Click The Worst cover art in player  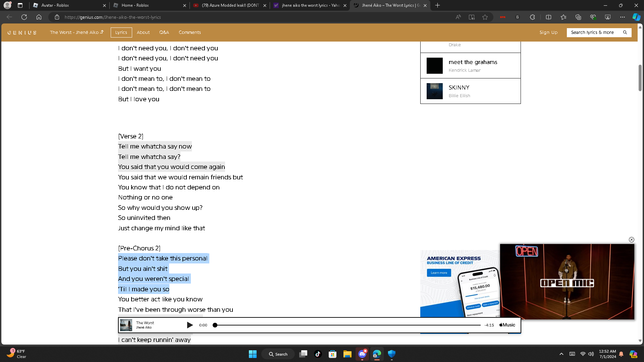126,325
